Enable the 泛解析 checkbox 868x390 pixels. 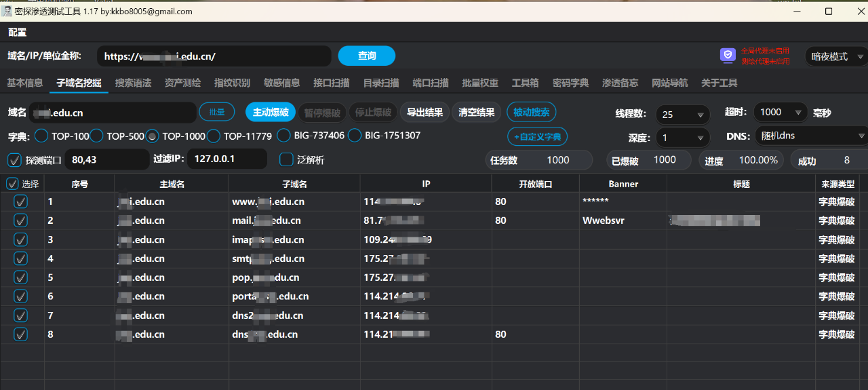[x=286, y=159]
